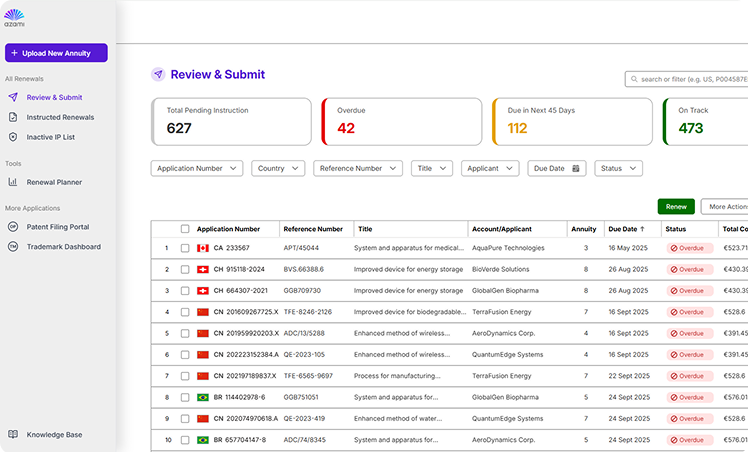Viewport: 748px width, 454px height.
Task: Click the Review & Submit paper plane icon in sidebar
Action: click(13, 98)
